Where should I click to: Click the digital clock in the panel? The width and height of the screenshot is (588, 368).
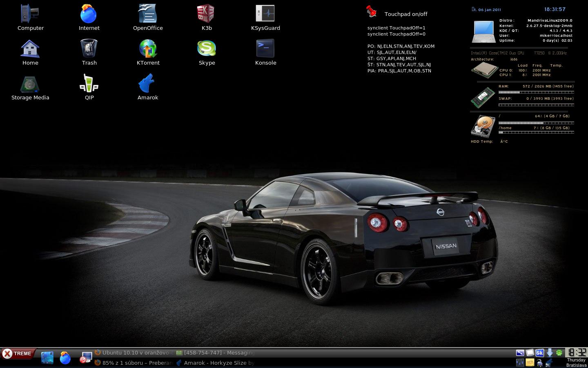coord(576,353)
